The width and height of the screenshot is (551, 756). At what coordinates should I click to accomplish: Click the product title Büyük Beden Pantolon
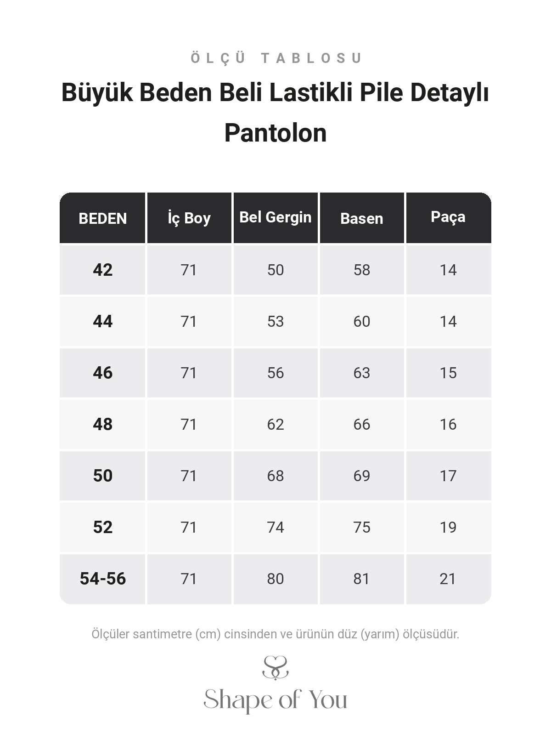[275, 112]
